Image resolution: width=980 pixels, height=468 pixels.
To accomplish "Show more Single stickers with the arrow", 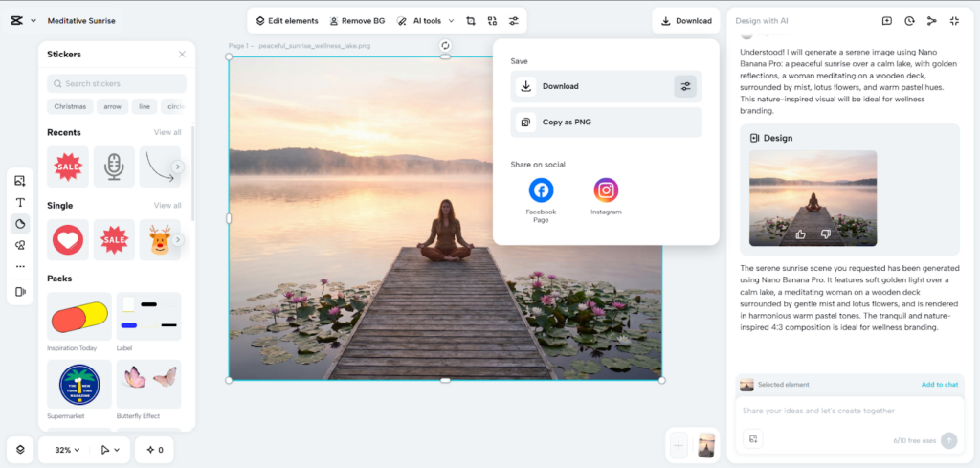I will click(178, 240).
